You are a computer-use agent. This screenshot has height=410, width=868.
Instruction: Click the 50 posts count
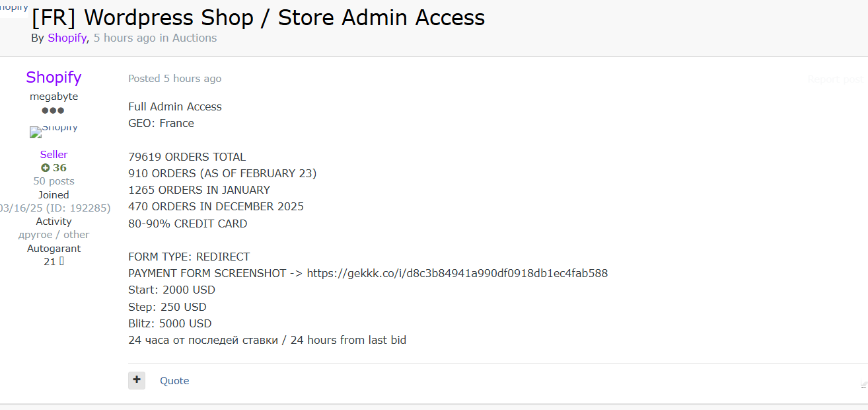coord(54,181)
